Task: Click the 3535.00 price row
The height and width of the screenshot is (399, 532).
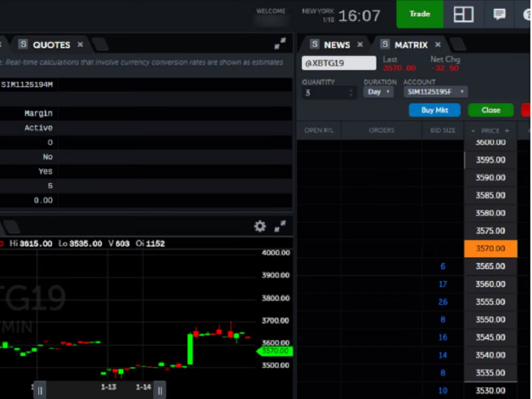Action: pyautogui.click(x=491, y=373)
